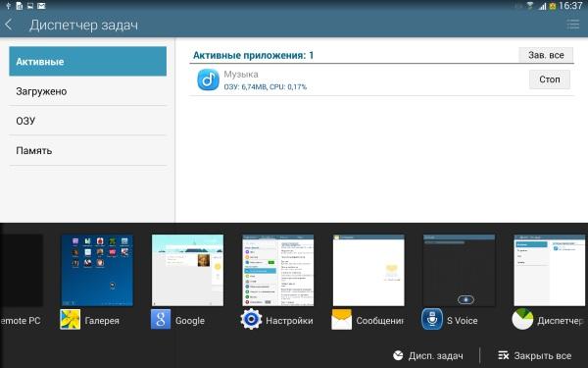Open the S Voice recent app thumbnail
This screenshot has width=588, height=368.
point(459,271)
